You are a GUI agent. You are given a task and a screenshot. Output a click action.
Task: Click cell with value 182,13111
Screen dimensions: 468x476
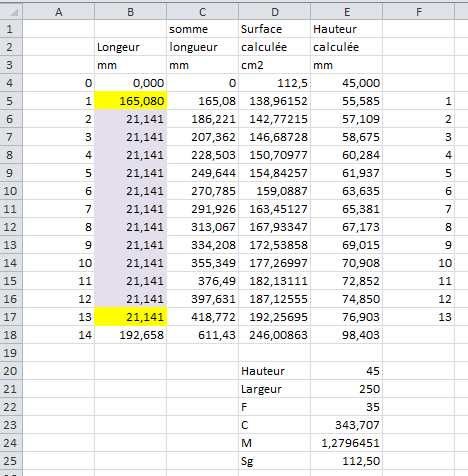(274, 281)
